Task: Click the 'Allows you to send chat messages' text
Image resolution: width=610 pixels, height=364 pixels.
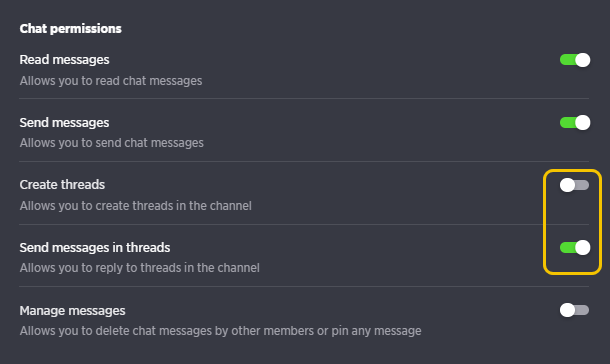Action: [112, 143]
